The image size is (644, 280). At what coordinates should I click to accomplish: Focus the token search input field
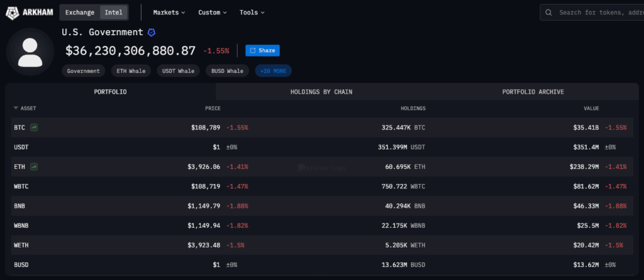coord(597,13)
